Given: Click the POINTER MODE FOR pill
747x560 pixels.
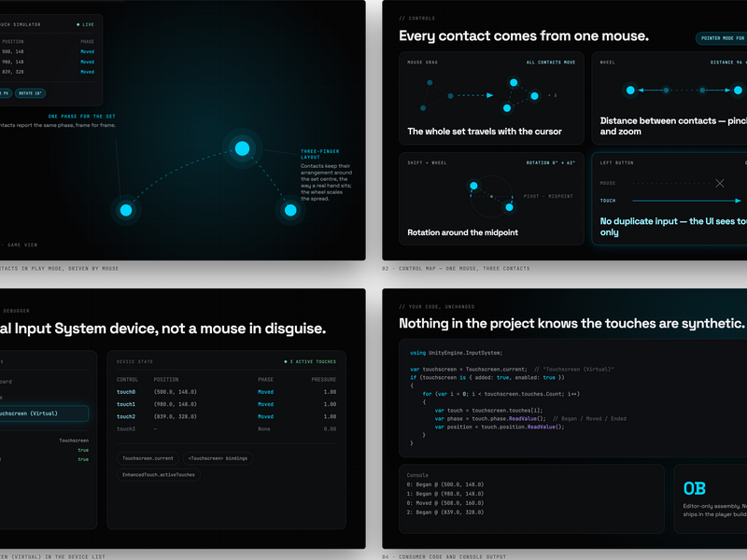Looking at the screenshot, I should pyautogui.click(x=721, y=38).
